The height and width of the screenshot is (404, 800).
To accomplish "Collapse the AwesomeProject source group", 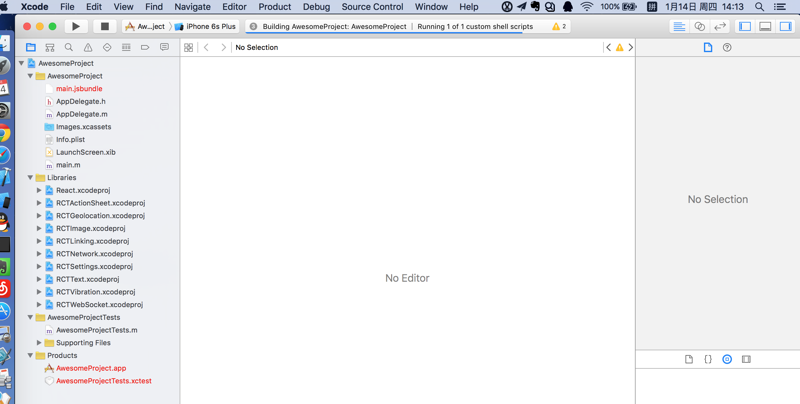I will tap(30, 76).
